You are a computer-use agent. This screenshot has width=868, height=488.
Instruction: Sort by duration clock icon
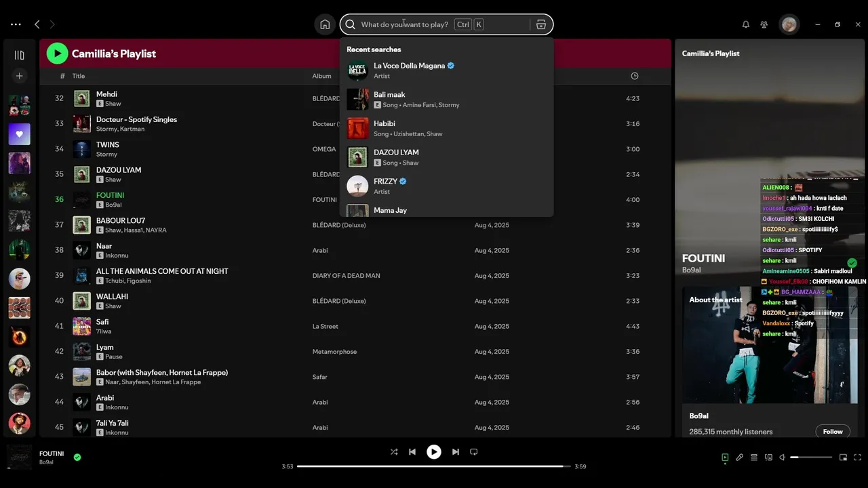(x=635, y=76)
